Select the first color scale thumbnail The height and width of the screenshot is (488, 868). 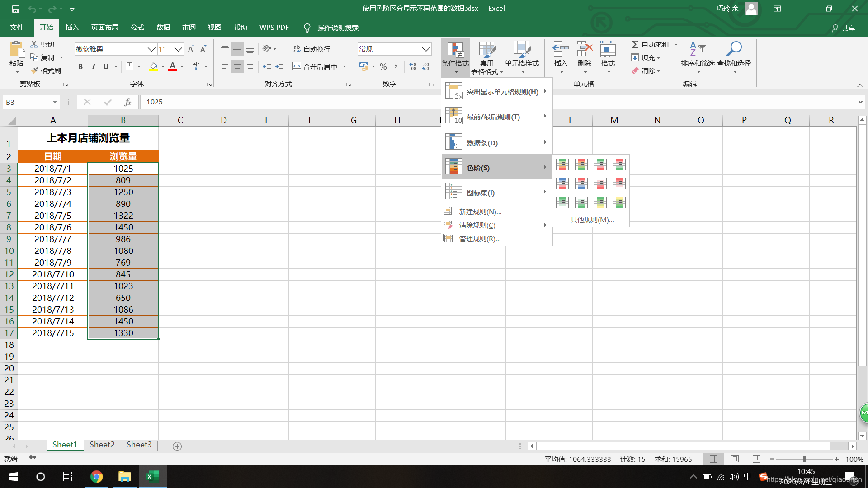(x=562, y=164)
